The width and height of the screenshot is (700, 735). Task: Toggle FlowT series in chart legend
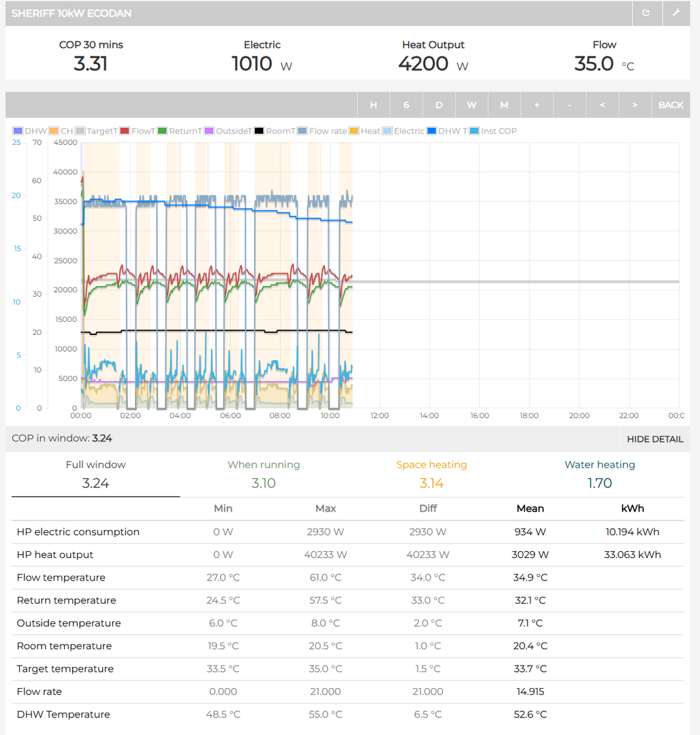tap(137, 131)
